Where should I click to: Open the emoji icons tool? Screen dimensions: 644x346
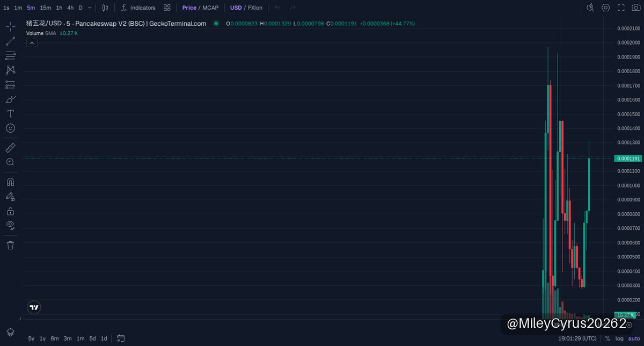tap(10, 128)
